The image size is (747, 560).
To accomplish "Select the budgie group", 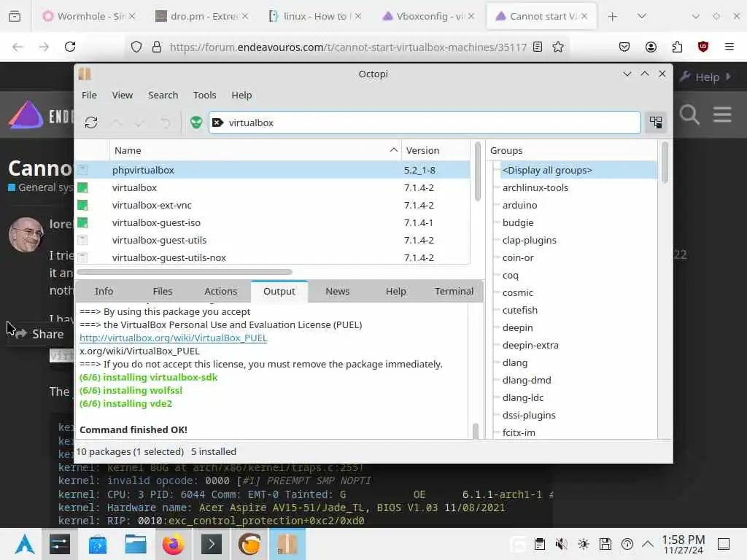I will point(518,222).
